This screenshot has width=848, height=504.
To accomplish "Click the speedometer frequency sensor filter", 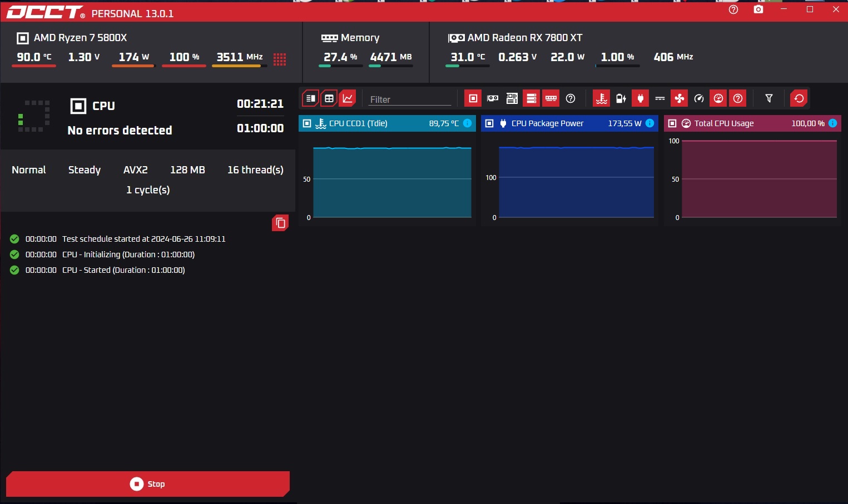I will click(699, 98).
